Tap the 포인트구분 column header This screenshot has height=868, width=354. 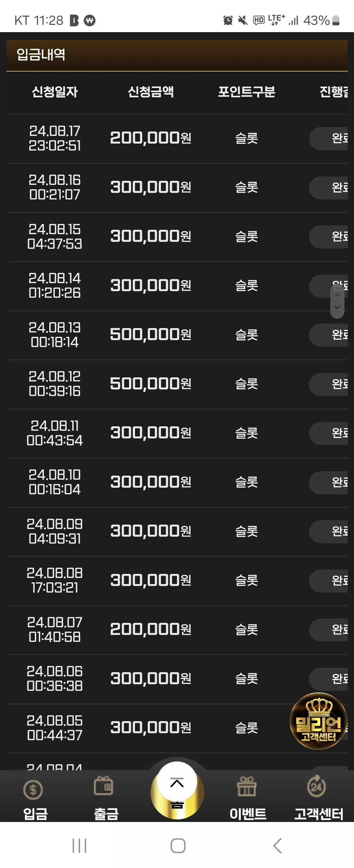(x=246, y=92)
